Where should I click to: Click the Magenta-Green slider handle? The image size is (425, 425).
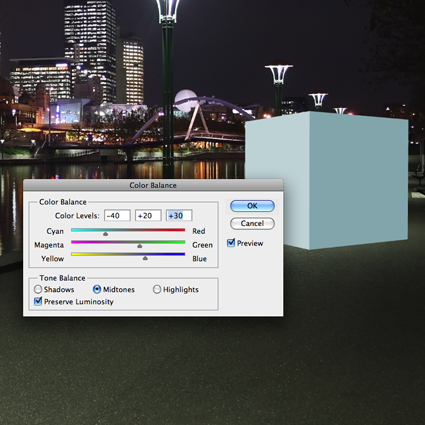click(x=140, y=246)
